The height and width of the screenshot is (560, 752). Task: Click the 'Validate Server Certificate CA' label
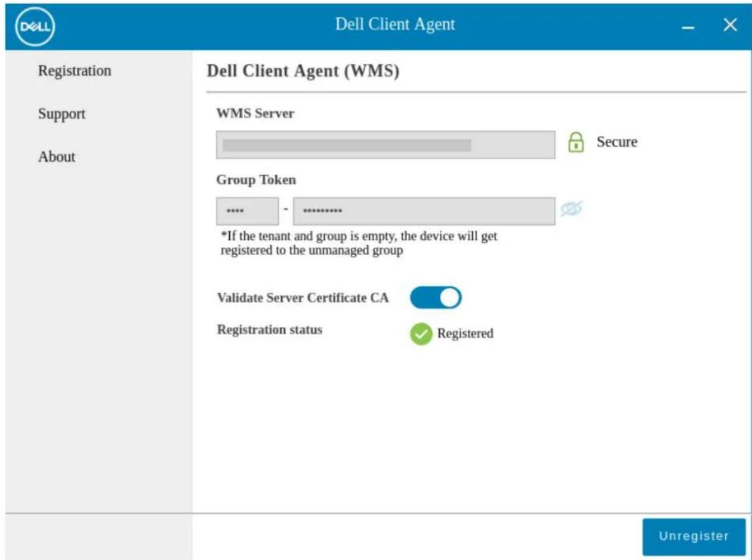point(303,298)
